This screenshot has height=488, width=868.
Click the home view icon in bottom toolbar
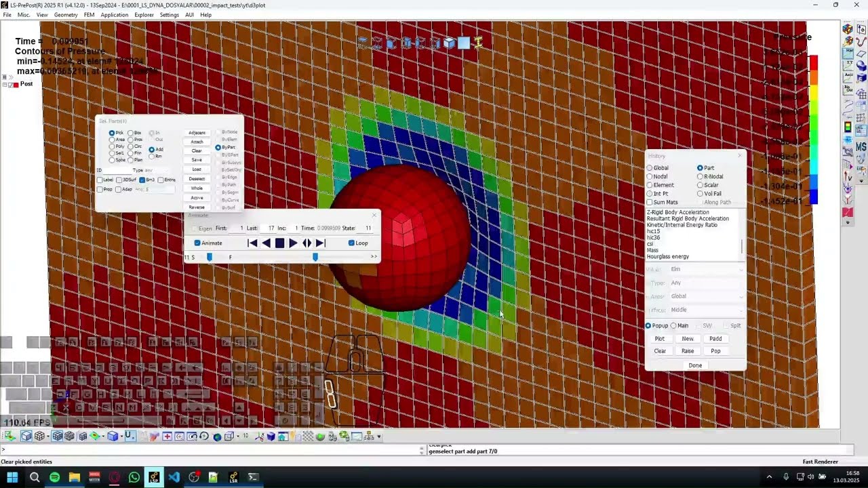pyautogui.click(x=282, y=436)
